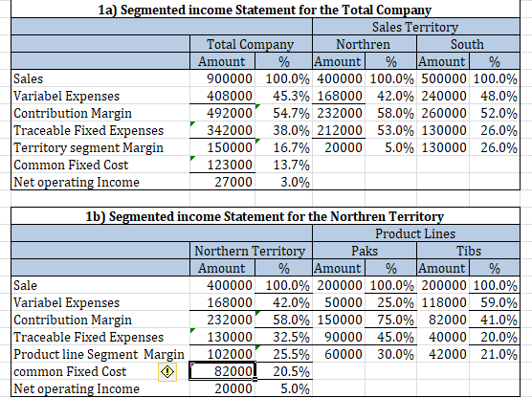The height and width of the screenshot is (398, 532).
Task: Select the 30.0% Paks segment margin percentage
Action: click(x=390, y=354)
